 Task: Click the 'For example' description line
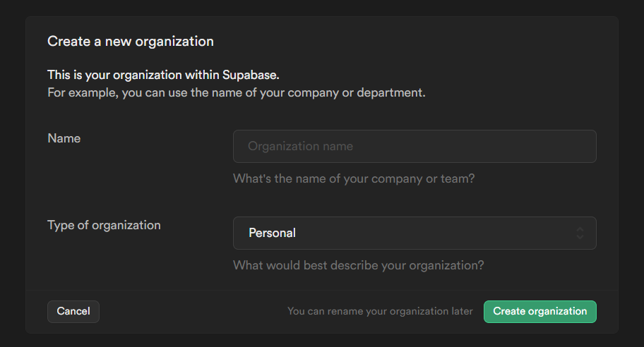click(x=236, y=92)
